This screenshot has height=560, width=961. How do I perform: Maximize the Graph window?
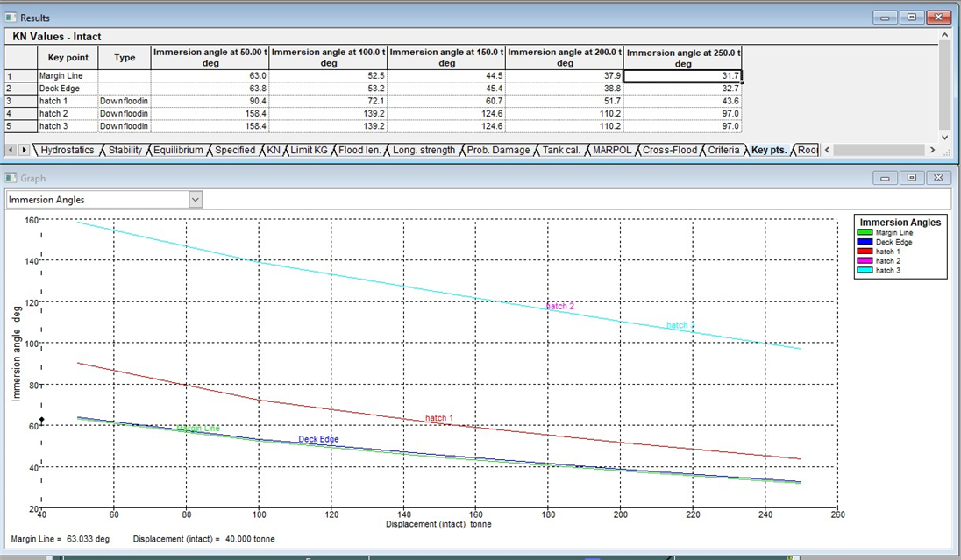tap(911, 178)
